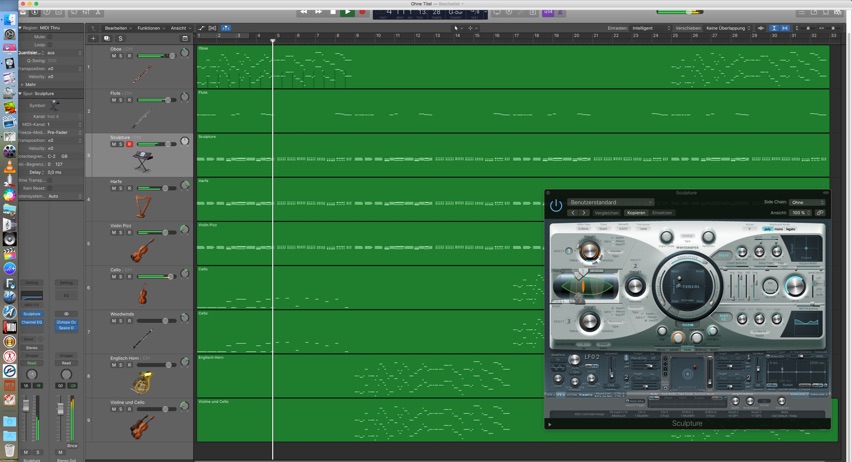The height and width of the screenshot is (462, 852).
Task: Toggle the Mute checkbox in Region inspector
Action: (x=49, y=37)
